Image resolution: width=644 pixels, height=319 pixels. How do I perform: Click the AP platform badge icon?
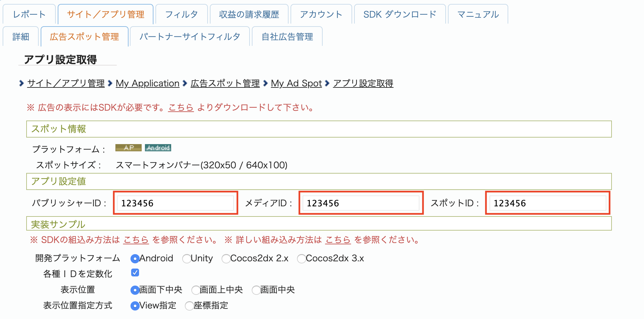(128, 148)
